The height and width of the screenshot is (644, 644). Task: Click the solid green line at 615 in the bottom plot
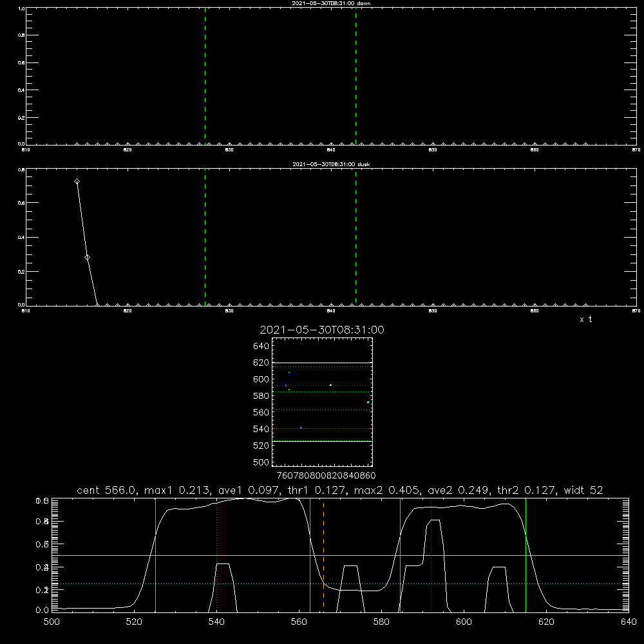[x=526, y=555]
